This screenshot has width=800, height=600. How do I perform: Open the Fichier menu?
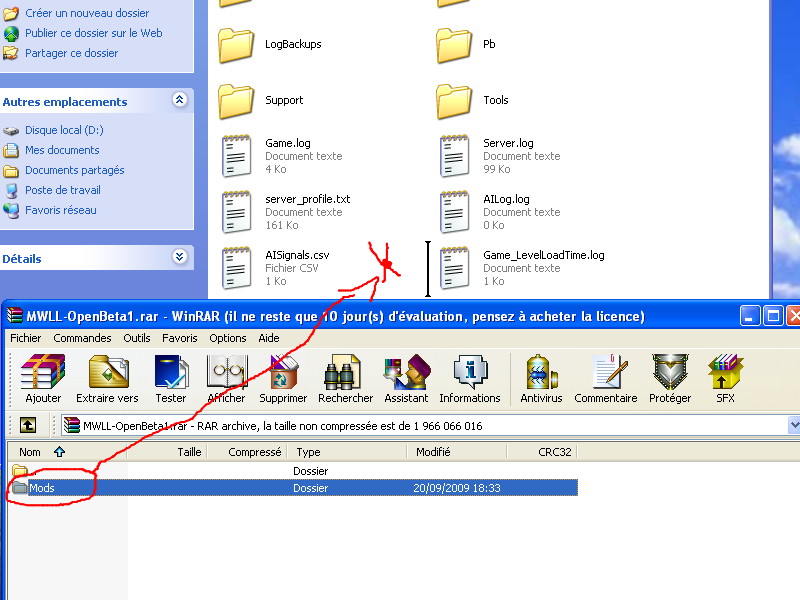point(26,338)
